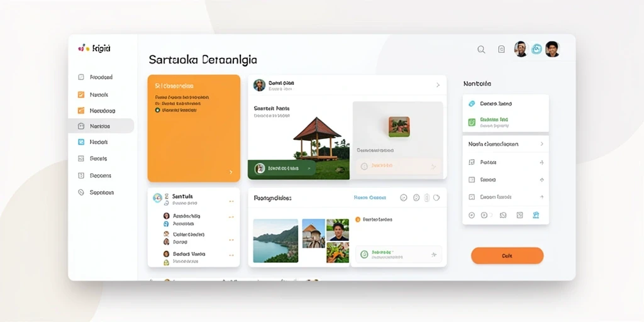Screen dimensions: 644x322
Task: Click the small arrow at end of green bar
Action: [308, 169]
